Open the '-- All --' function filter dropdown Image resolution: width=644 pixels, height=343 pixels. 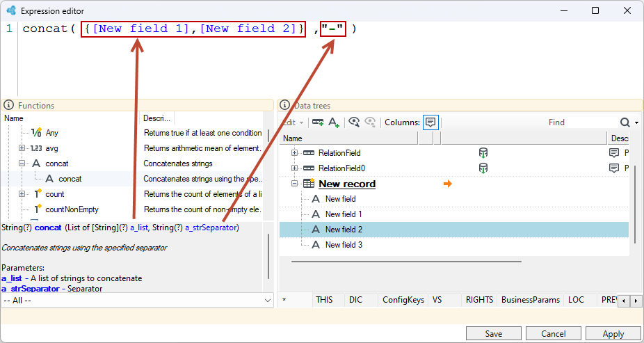(x=137, y=301)
